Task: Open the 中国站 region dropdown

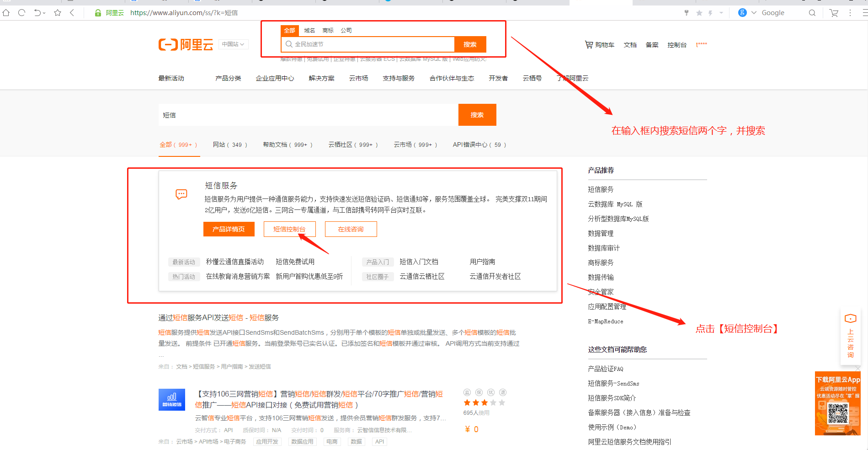Action: [233, 44]
